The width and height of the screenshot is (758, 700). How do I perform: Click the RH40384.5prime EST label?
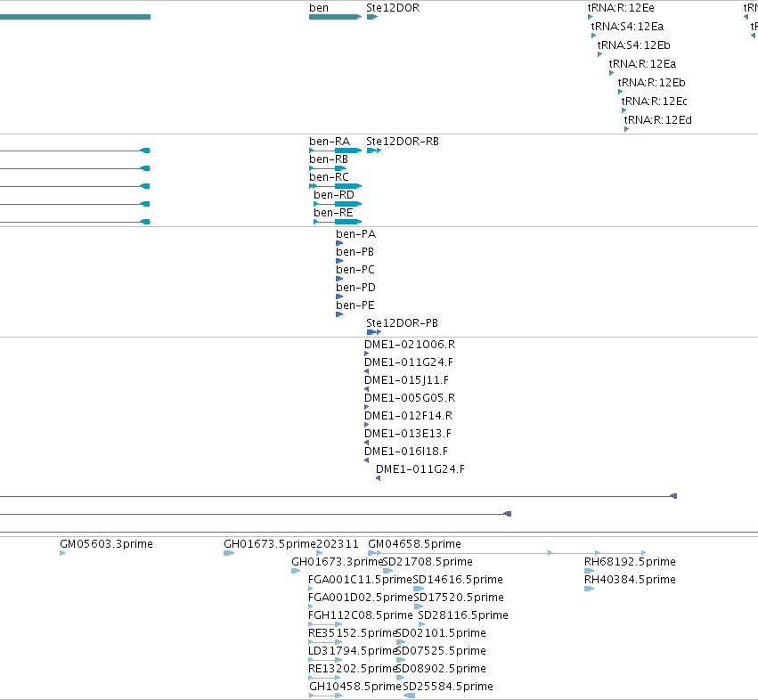coord(630,580)
